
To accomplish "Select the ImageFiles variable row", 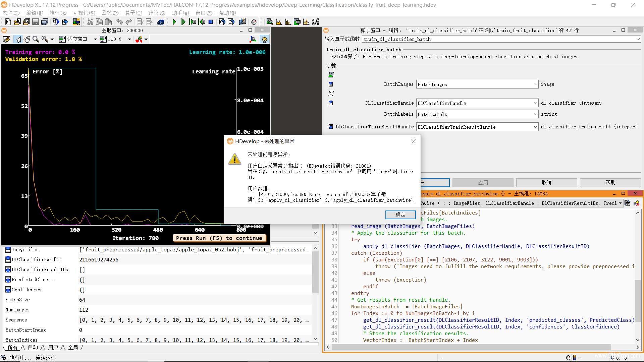I will pos(158,249).
